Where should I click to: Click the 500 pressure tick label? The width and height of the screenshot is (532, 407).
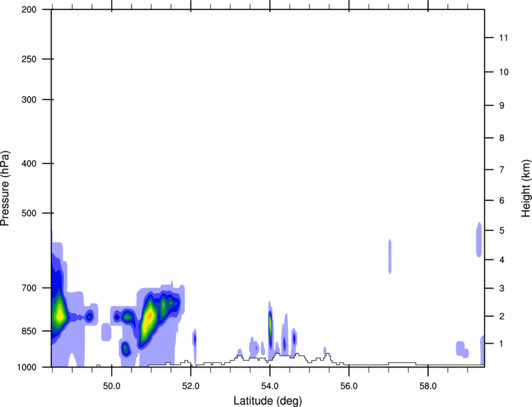29,213
